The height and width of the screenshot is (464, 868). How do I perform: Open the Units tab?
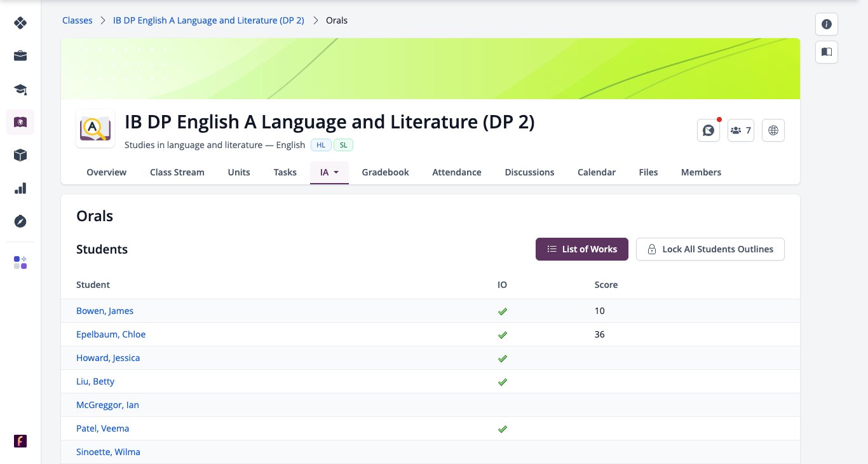(x=239, y=172)
